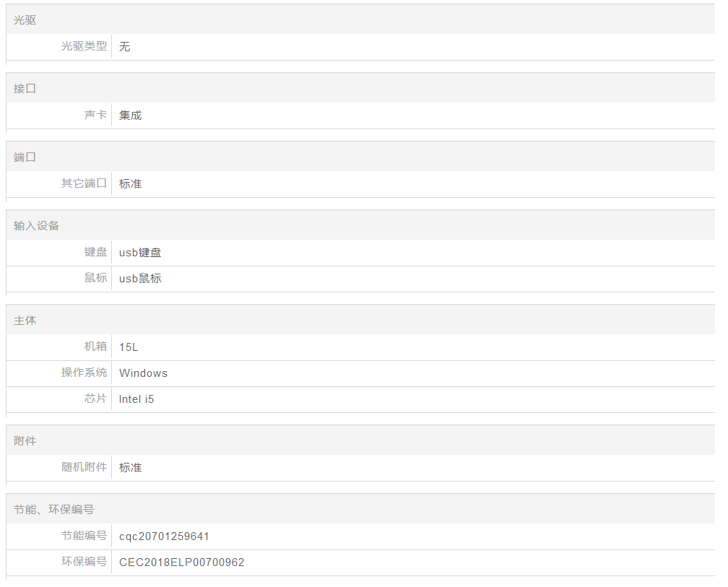Click the 节能、环保编号 section header

54,510
